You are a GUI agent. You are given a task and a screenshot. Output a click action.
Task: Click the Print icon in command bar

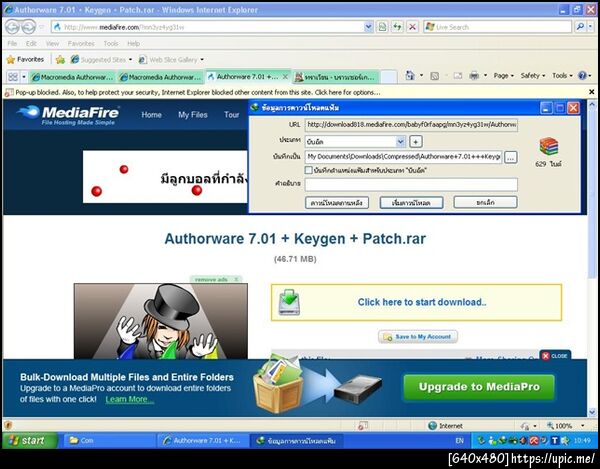point(474,76)
